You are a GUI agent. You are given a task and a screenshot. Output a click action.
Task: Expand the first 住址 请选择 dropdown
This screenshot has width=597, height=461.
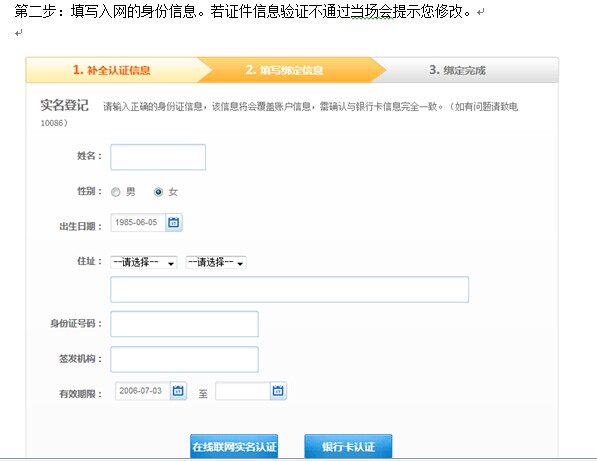144,262
